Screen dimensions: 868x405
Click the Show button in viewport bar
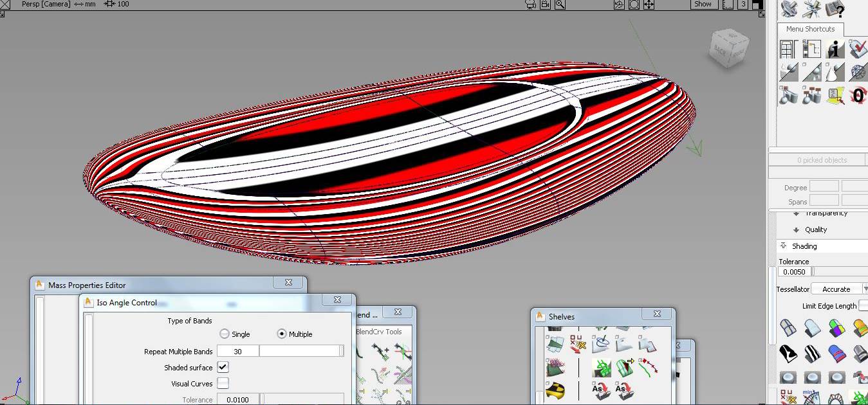pyautogui.click(x=703, y=4)
